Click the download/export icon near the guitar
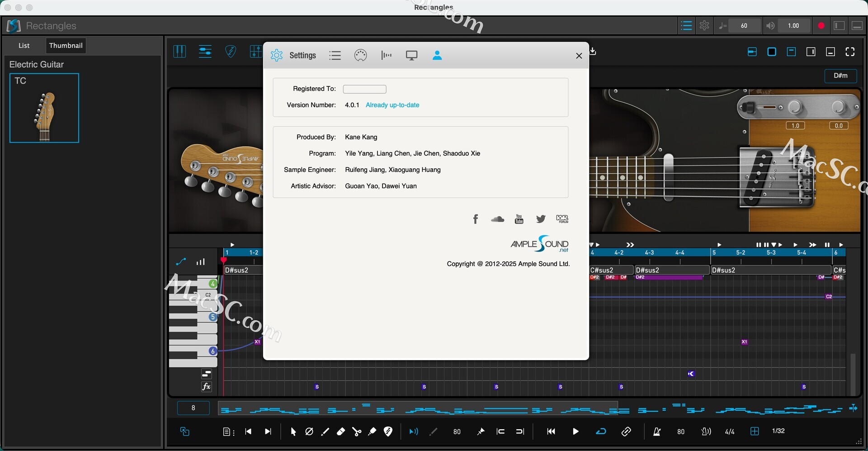This screenshot has height=451, width=868. pyautogui.click(x=593, y=52)
